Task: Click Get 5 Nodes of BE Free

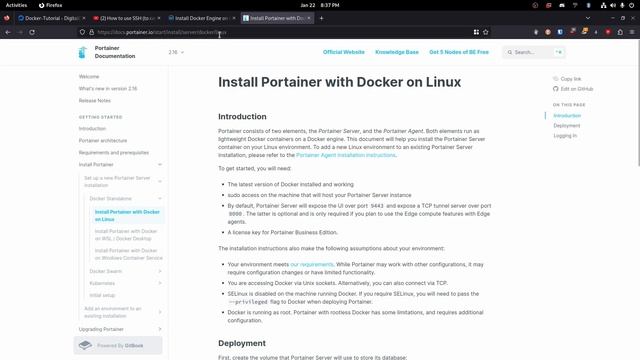Action: click(x=459, y=52)
